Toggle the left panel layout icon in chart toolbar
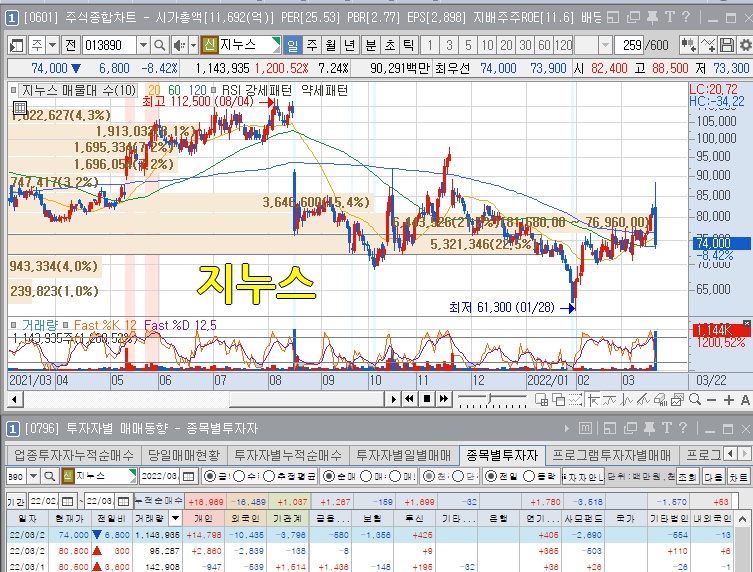Viewport: 753px width, 572px height. [16, 46]
